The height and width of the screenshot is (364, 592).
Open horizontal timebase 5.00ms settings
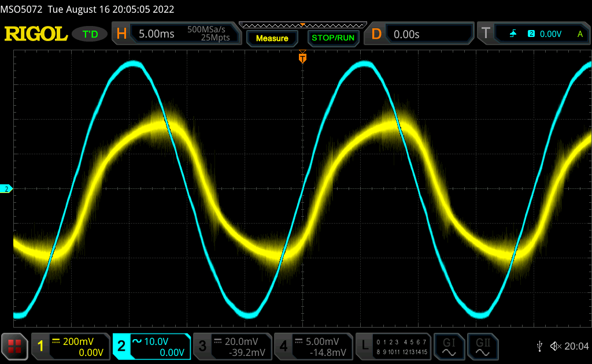(x=176, y=34)
